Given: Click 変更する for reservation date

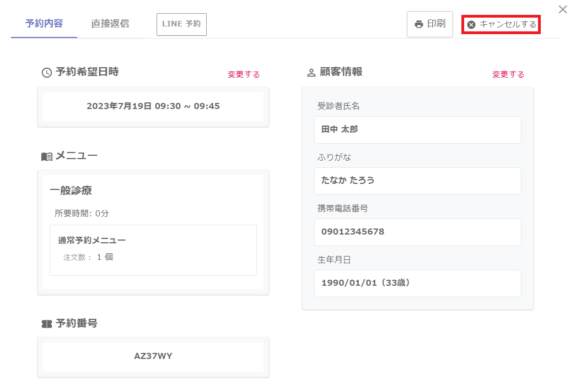Looking at the screenshot, I should (244, 74).
